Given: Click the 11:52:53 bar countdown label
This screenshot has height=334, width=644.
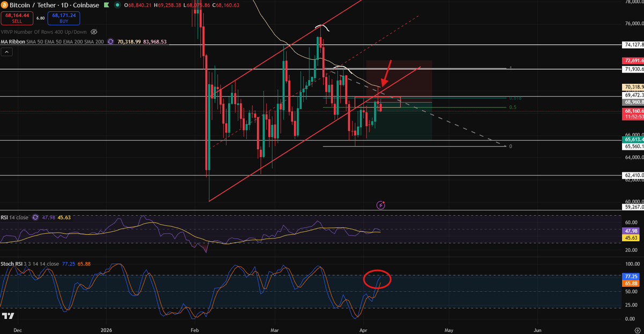Looking at the screenshot, I should [x=633, y=118].
